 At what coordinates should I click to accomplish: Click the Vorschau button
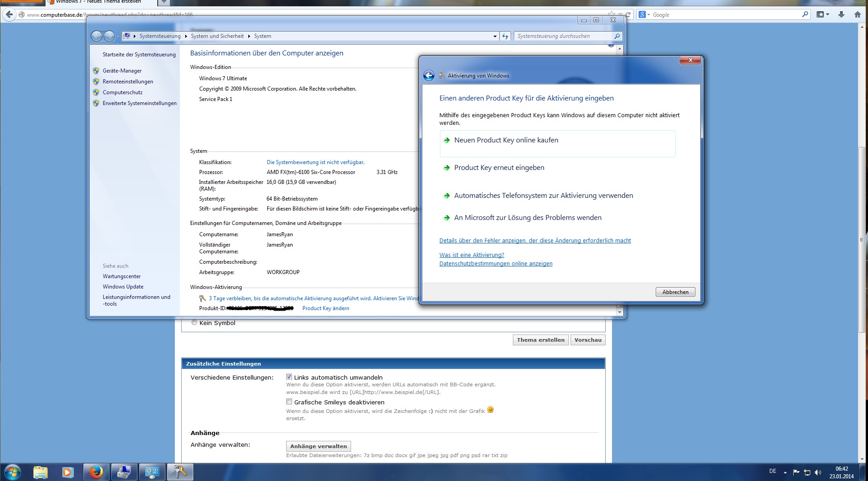(x=588, y=340)
